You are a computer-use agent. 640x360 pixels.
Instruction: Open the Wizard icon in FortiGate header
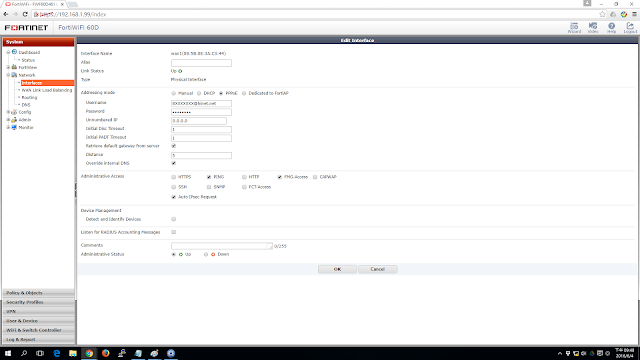point(574,27)
